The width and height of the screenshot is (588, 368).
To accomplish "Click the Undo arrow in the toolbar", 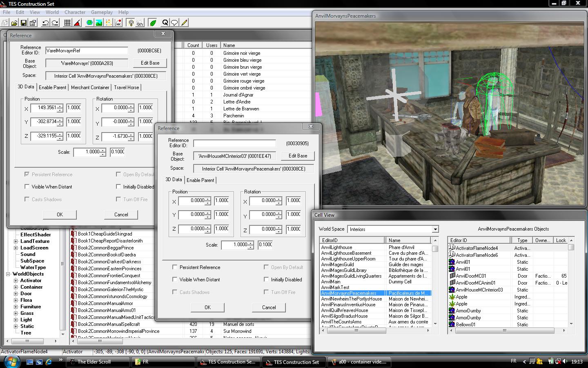I will (46, 23).
